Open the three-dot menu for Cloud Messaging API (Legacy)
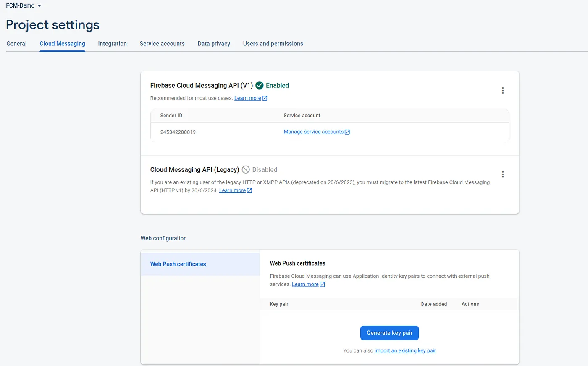The height and width of the screenshot is (366, 588). click(x=503, y=174)
